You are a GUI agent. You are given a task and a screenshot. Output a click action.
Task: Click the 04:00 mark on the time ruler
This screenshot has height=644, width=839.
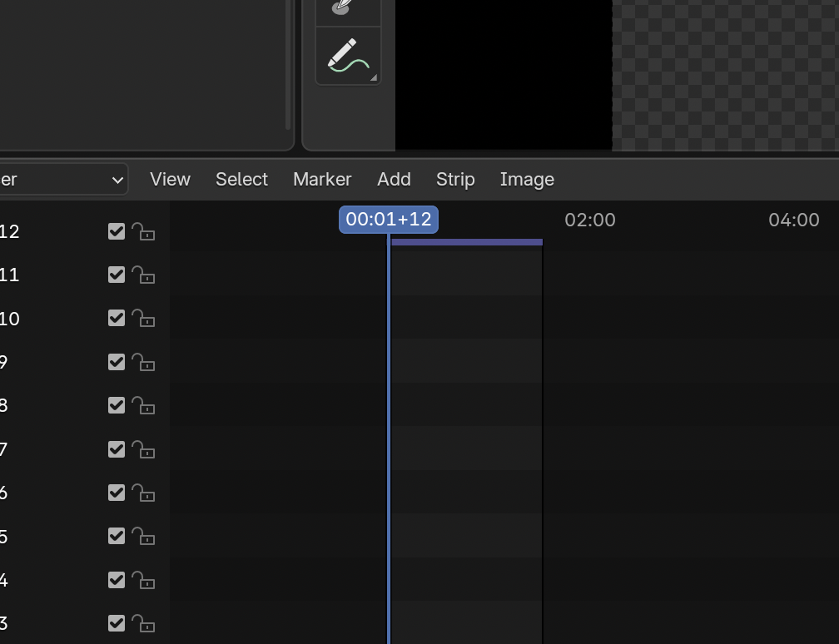point(793,220)
